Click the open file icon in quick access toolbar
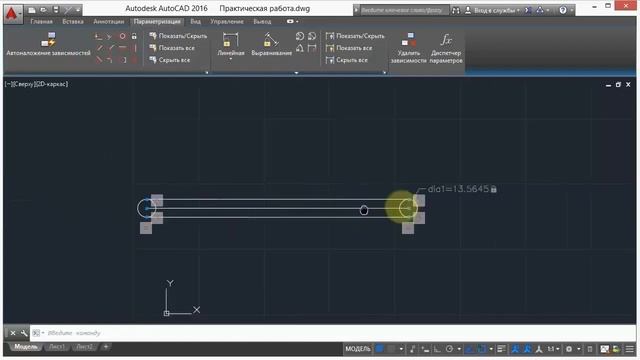Screen dimensions: 640x360 point(44,10)
